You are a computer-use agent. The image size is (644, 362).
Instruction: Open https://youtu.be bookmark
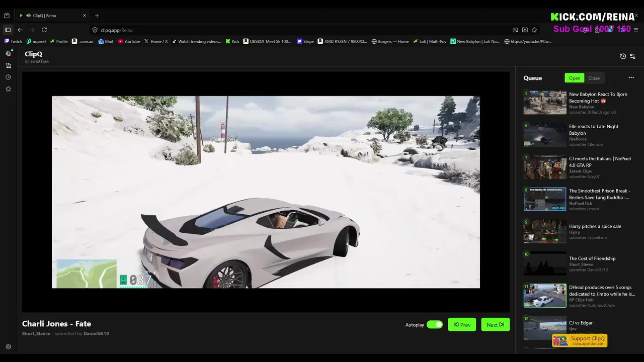pyautogui.click(x=528, y=41)
